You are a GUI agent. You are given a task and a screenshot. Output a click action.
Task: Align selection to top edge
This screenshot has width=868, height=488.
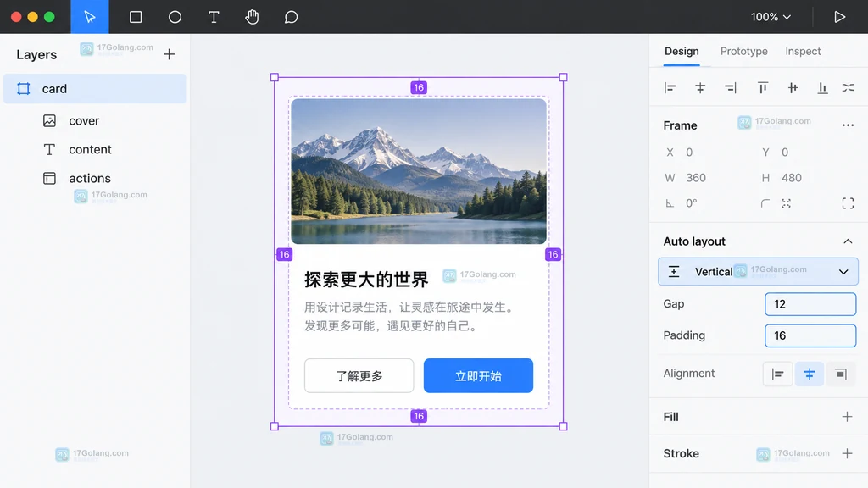coord(763,87)
